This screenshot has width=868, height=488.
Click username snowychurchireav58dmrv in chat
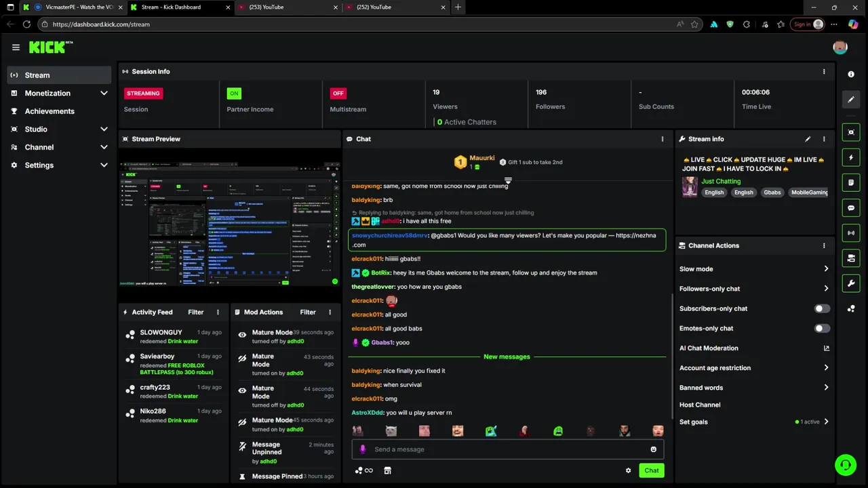(x=390, y=235)
